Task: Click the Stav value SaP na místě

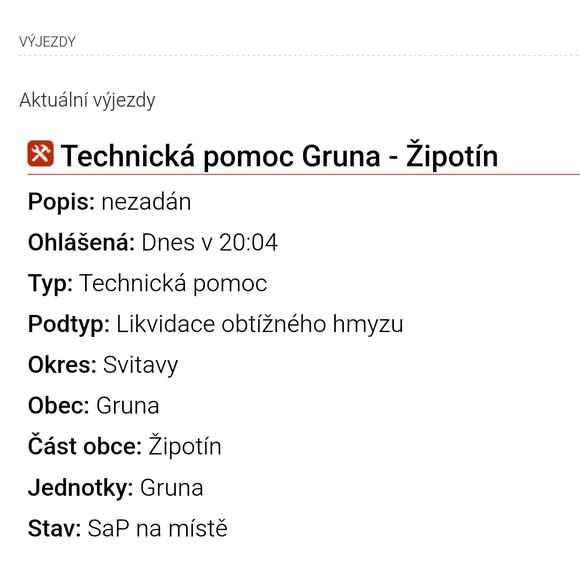Action: [157, 528]
